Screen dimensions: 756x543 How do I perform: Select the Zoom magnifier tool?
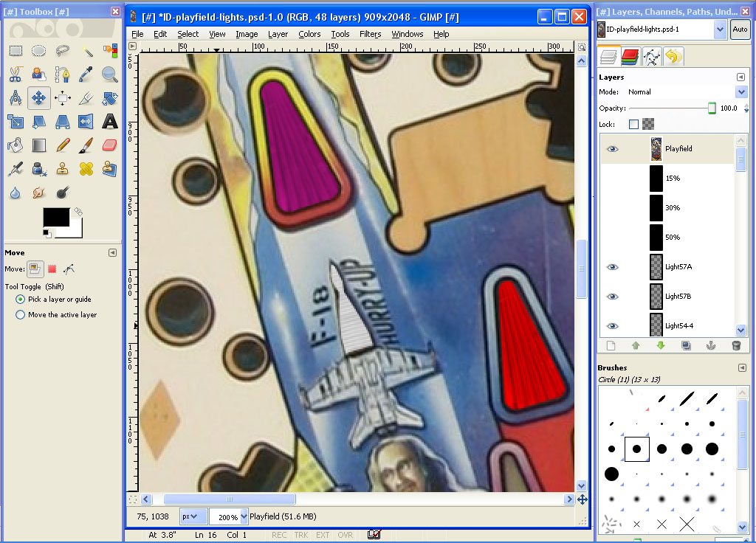coord(110,74)
